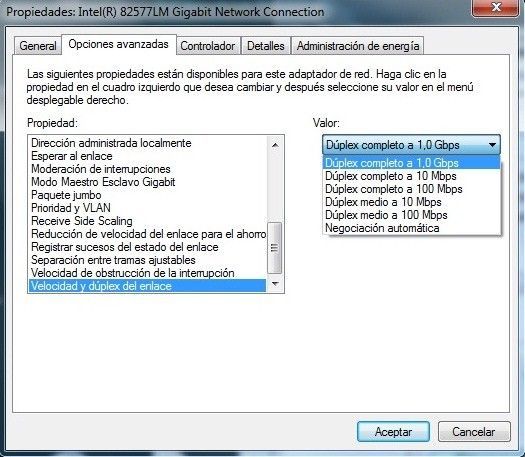The height and width of the screenshot is (457, 525).
Task: Select Prioridad y VLAN property
Action: [147, 208]
